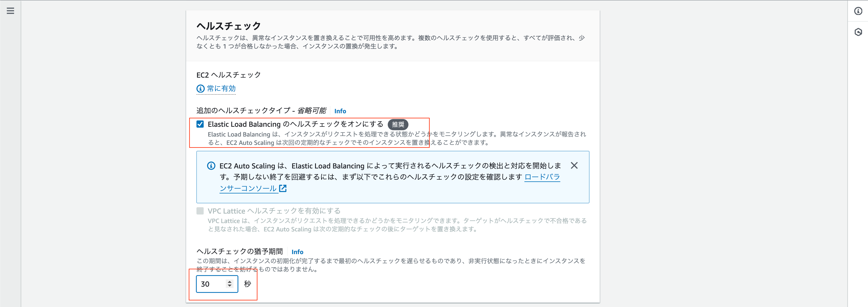The image size is (868, 307).
Task: Dismiss the EC2 Auto Scaling notice with the X
Action: (574, 165)
